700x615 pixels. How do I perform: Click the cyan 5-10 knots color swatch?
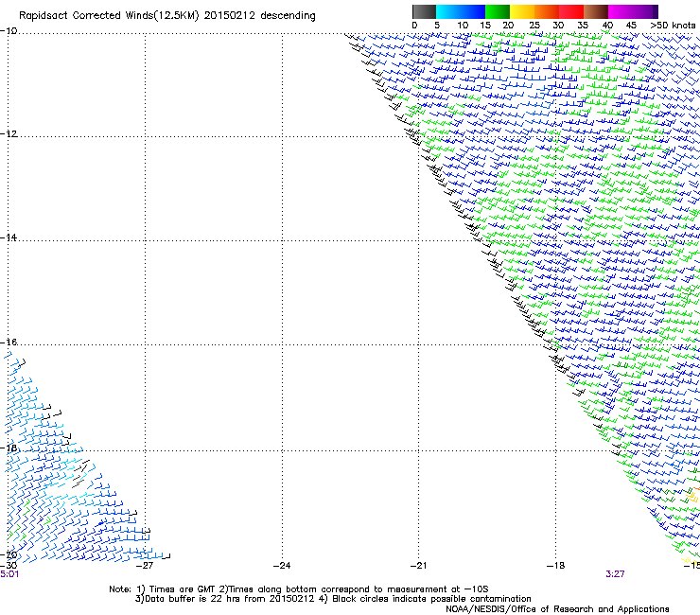(448, 11)
